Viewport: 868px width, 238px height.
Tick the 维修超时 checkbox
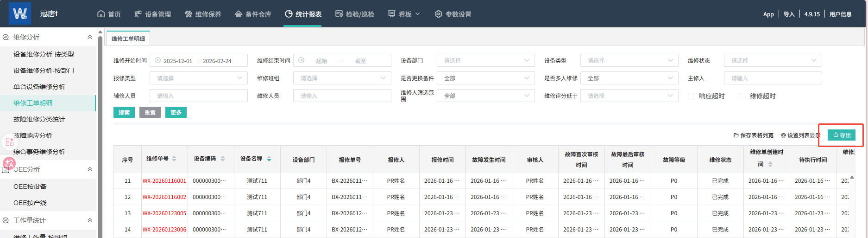point(742,96)
